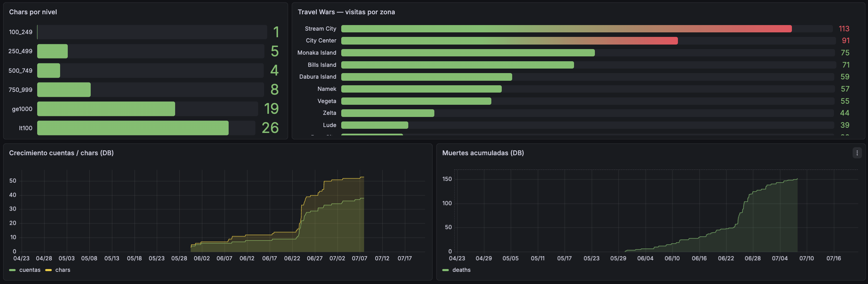Select the Namek zone label
The image size is (868, 284).
(327, 89)
